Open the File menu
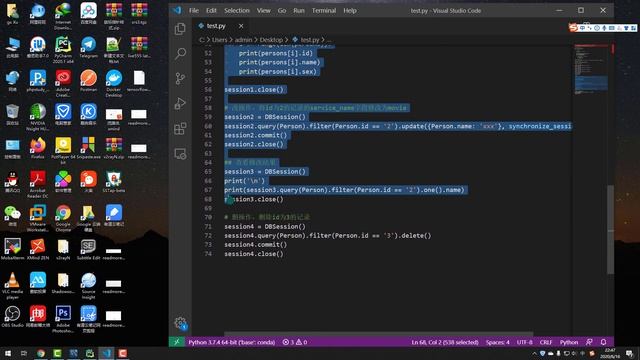Image resolution: width=640 pixels, height=360 pixels. [x=194, y=11]
